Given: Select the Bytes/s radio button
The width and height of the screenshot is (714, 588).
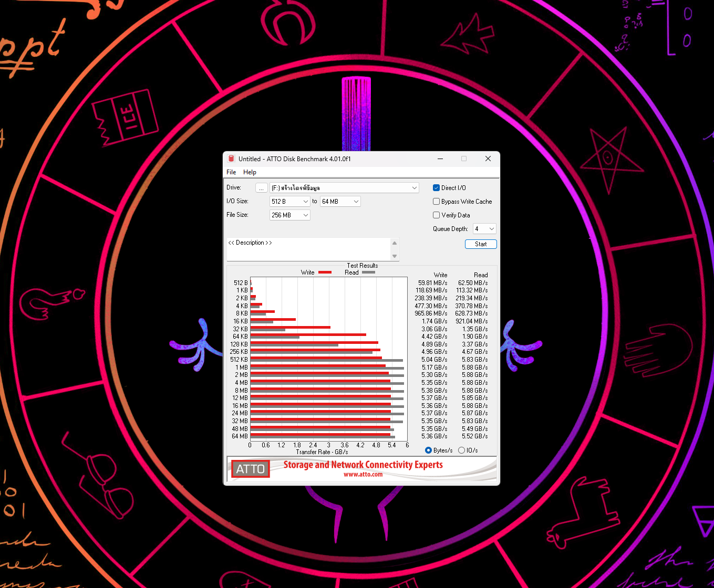Looking at the screenshot, I should 428,450.
